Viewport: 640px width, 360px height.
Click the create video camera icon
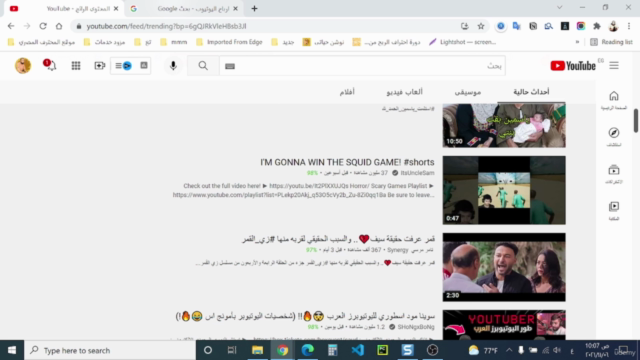(x=100, y=66)
